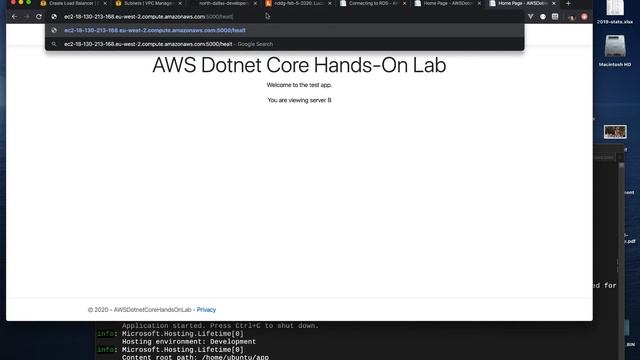Reload the page with the refresh icon
640x360 pixels.
coord(39,17)
